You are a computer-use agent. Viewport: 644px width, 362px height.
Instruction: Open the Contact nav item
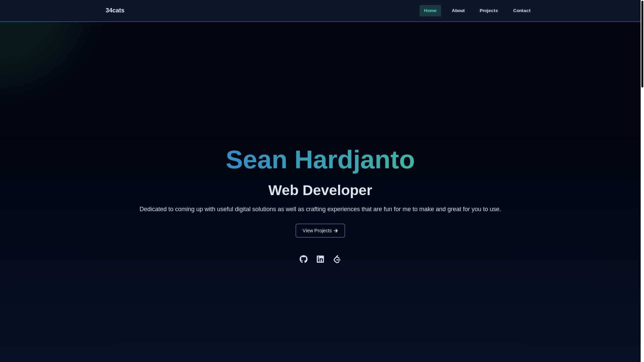522,11
